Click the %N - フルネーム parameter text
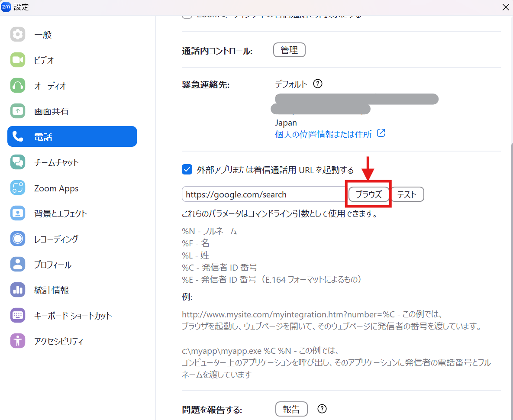 210,231
